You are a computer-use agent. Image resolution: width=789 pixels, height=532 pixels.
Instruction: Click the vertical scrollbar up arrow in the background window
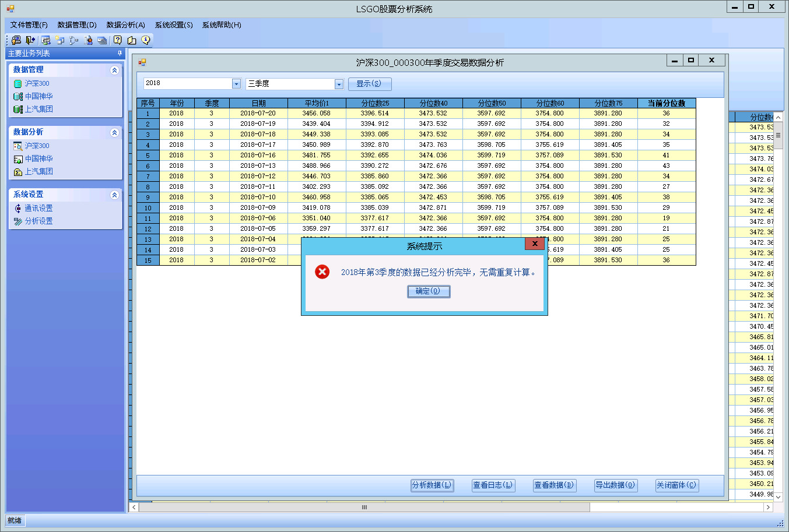(778, 117)
